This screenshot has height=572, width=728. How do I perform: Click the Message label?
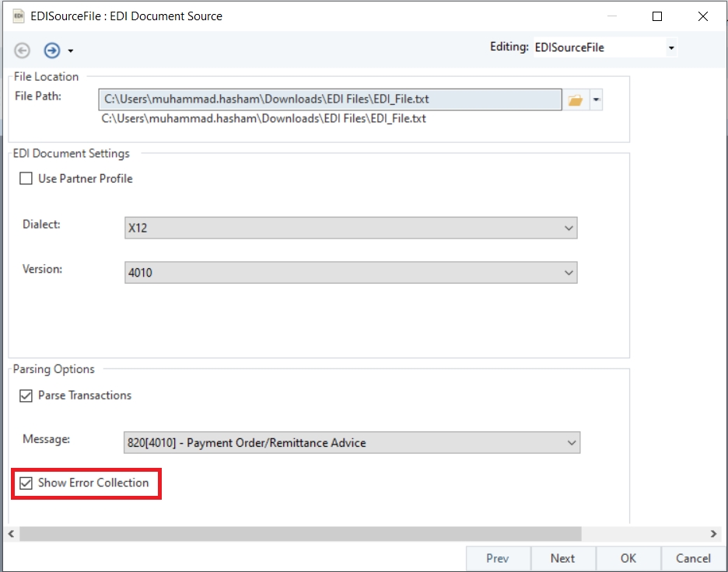[47, 439]
